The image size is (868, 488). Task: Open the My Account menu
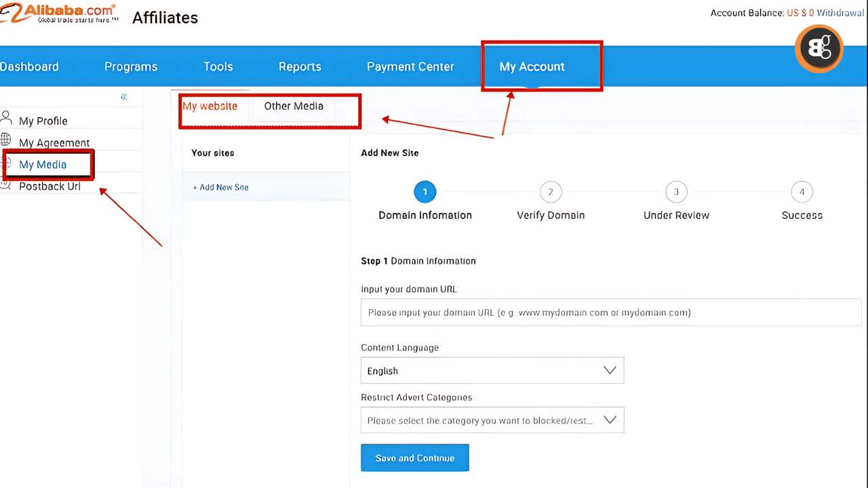532,66
